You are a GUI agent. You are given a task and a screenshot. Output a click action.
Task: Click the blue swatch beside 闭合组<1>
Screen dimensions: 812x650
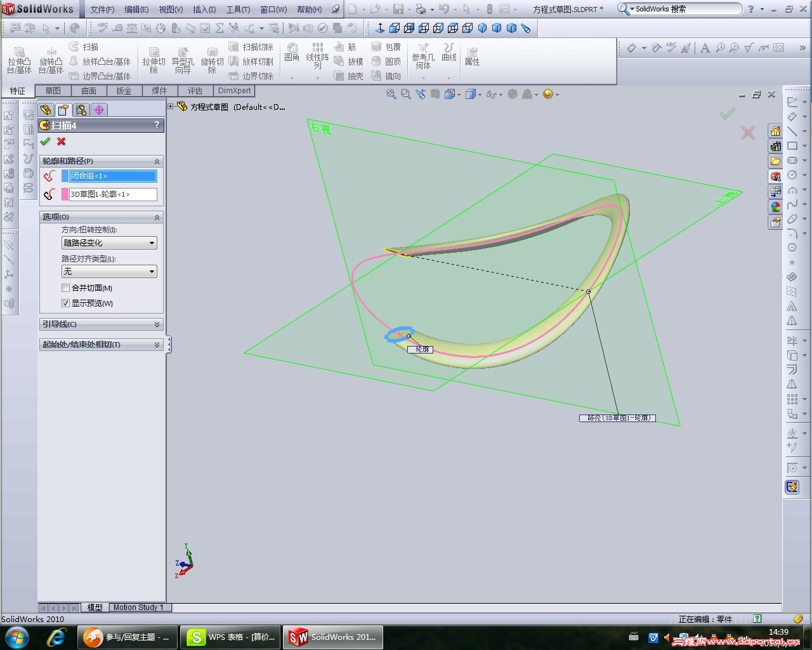65,176
